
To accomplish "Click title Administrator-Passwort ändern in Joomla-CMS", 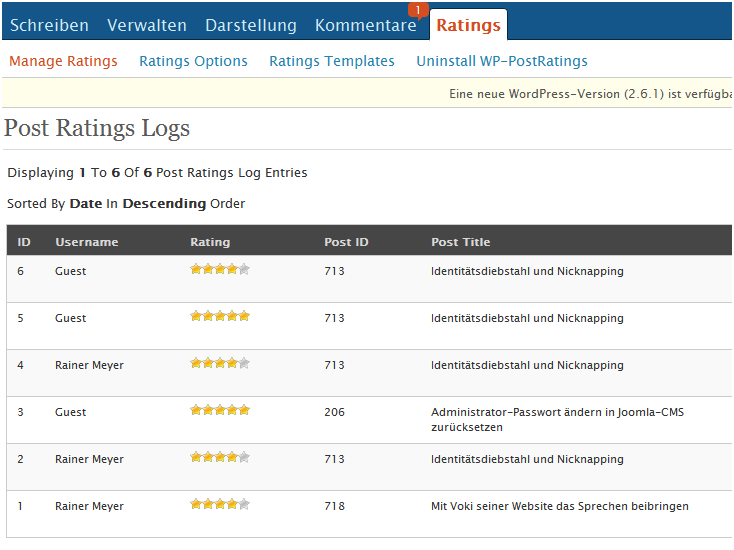I will (x=557, y=420).
